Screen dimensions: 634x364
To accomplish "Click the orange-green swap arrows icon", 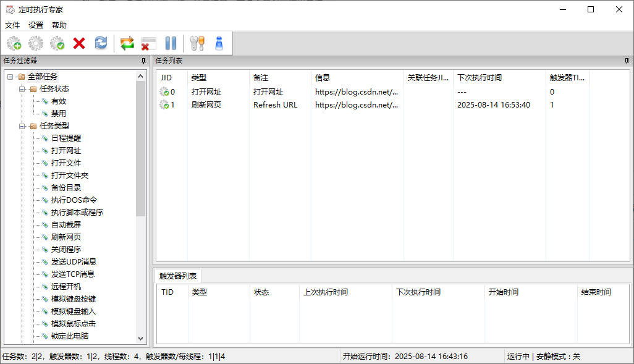I will (x=127, y=43).
